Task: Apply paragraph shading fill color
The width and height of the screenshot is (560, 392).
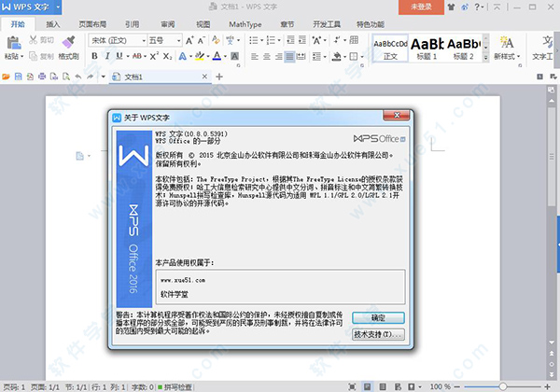Action: point(336,56)
